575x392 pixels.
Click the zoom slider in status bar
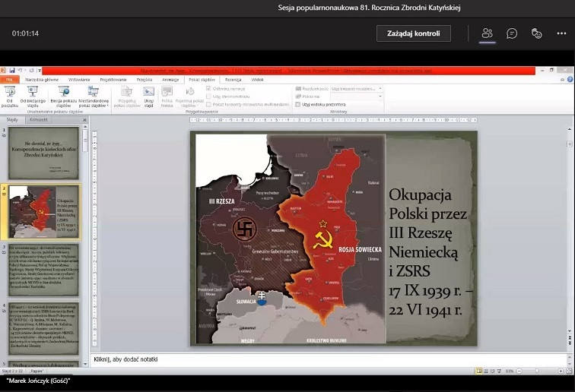(x=538, y=371)
